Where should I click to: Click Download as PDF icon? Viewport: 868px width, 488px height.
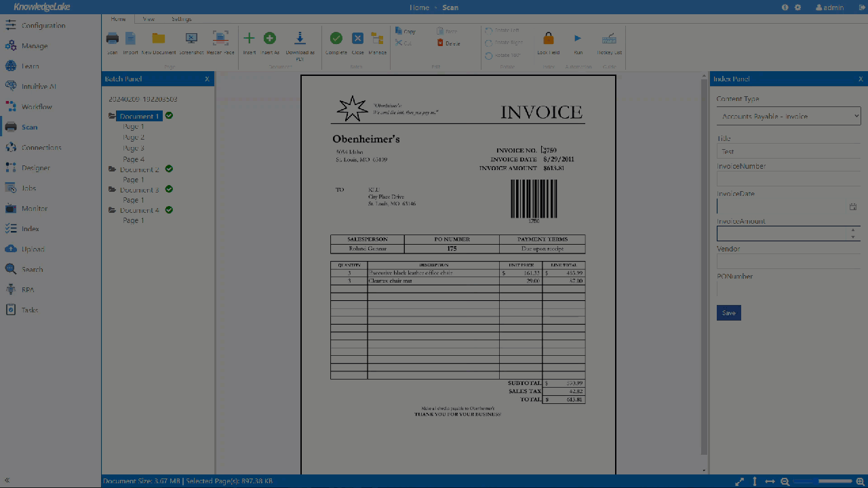pyautogui.click(x=300, y=39)
